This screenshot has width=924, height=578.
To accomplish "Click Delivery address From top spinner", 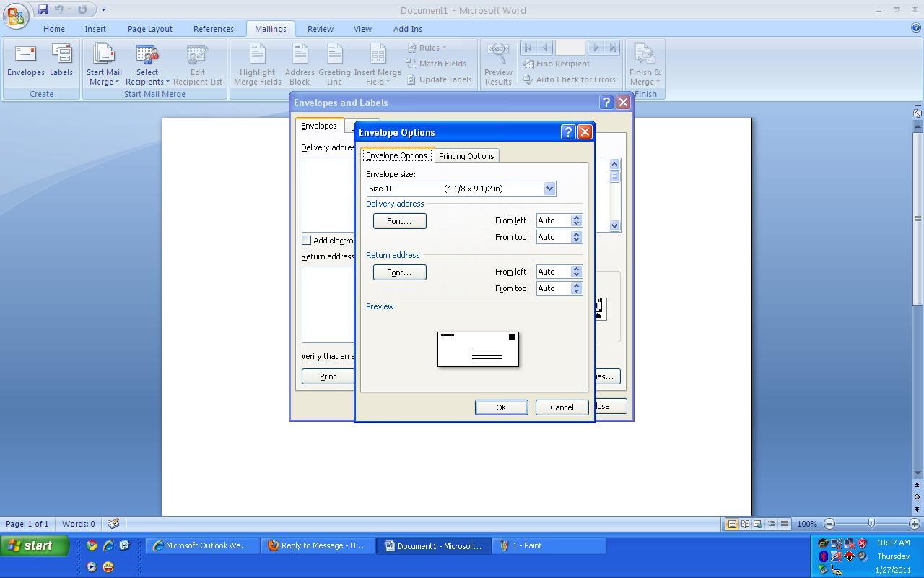I will click(x=576, y=237).
